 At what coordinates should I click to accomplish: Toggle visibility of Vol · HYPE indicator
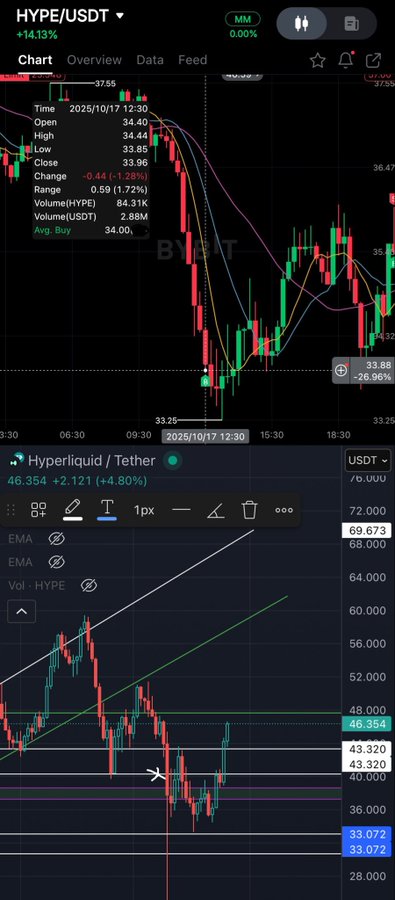tap(88, 585)
